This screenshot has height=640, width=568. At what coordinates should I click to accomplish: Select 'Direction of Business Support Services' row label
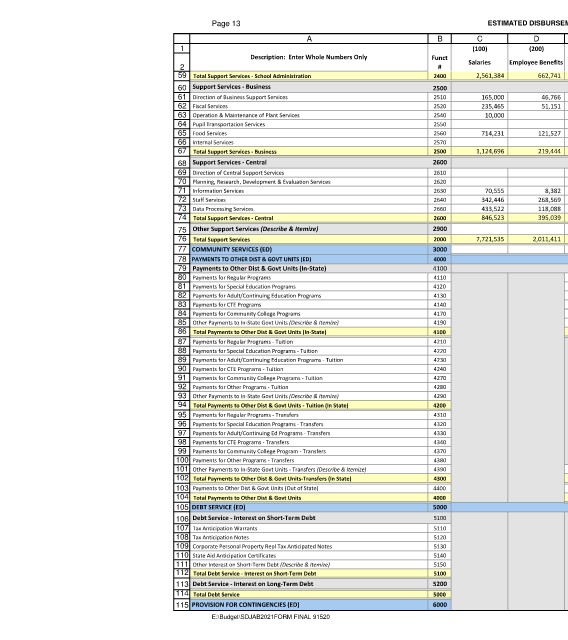tap(309, 97)
